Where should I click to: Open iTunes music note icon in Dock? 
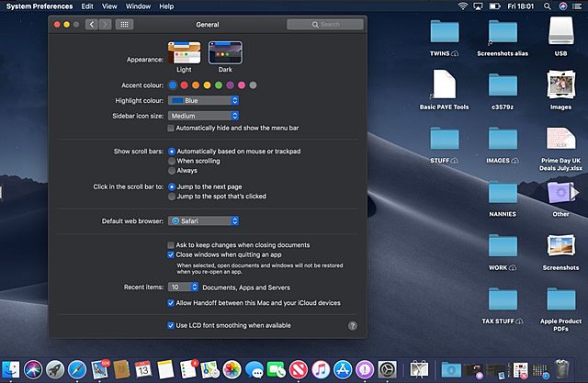click(x=321, y=370)
